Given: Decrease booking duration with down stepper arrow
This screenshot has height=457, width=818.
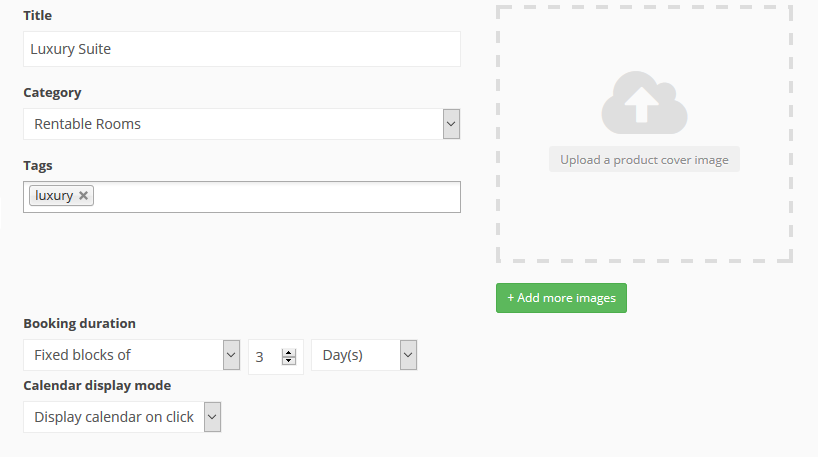Looking at the screenshot, I should [x=288, y=360].
